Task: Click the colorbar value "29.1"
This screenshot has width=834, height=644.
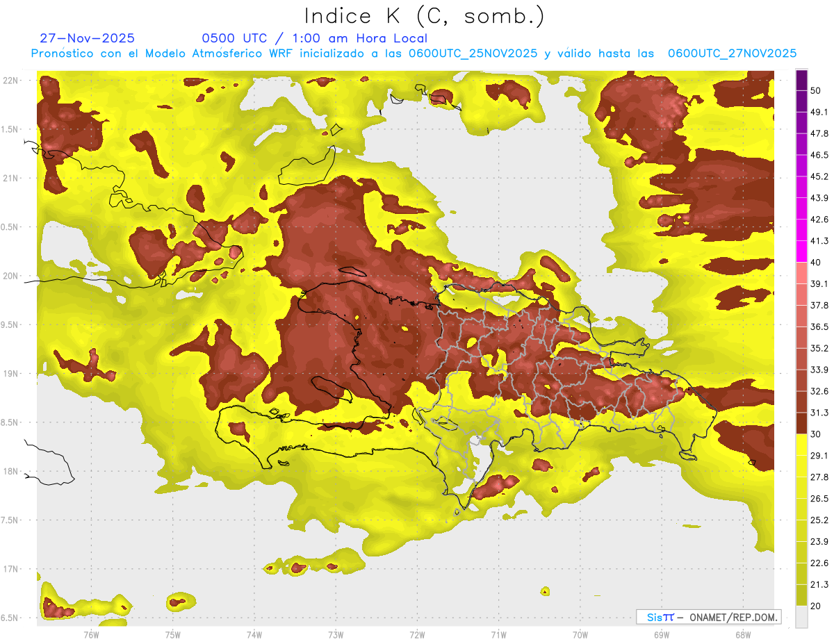Action: pyautogui.click(x=819, y=456)
